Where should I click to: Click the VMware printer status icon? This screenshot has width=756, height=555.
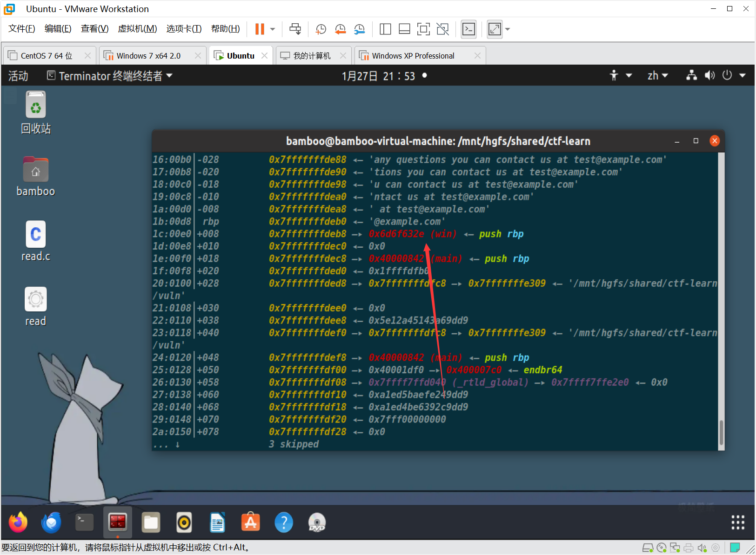pyautogui.click(x=689, y=548)
